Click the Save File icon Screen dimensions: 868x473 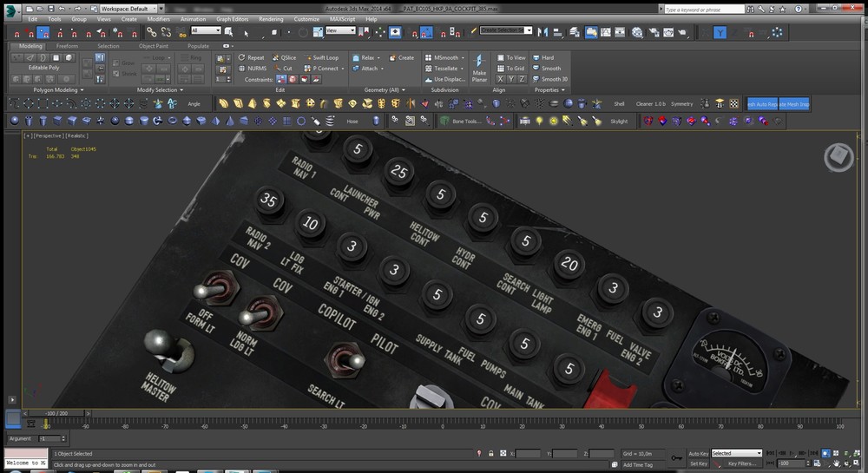pos(51,9)
